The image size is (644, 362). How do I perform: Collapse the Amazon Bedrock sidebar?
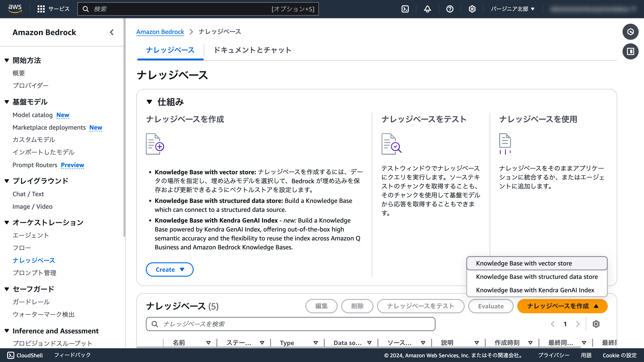coord(112,32)
